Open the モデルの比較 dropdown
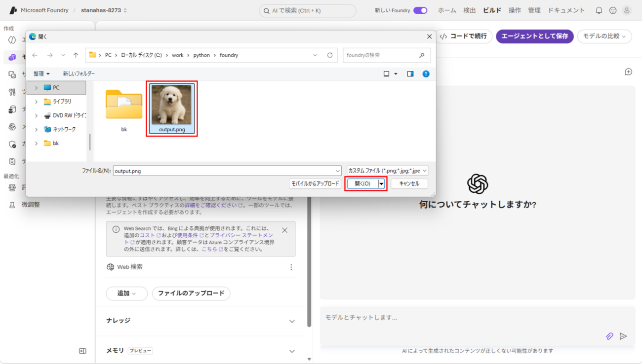Viewport: 642px width, 364px height. point(604,36)
